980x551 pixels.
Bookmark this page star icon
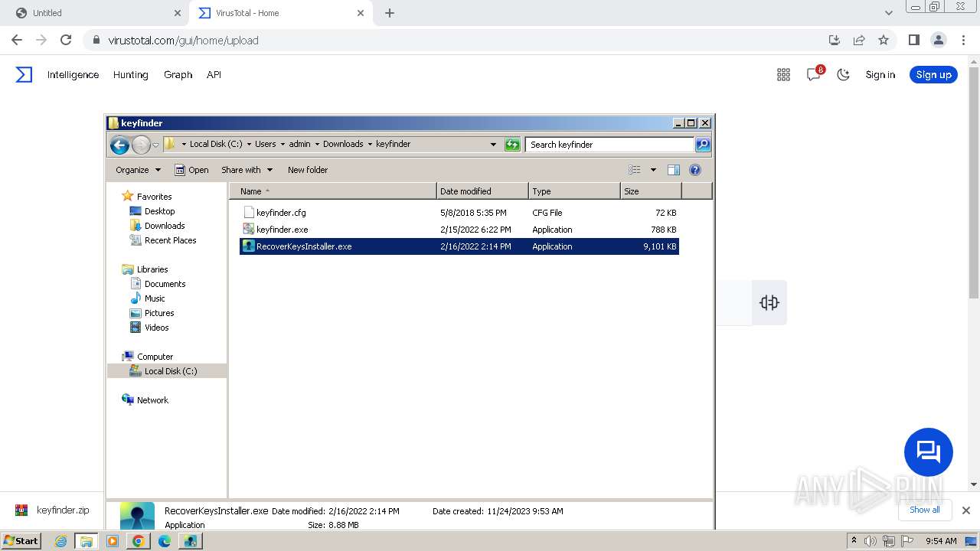[884, 40]
